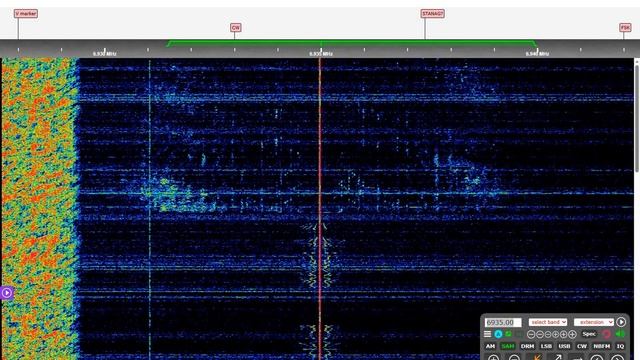
Task: Mute audio with the green speaker icon
Action: (620, 334)
